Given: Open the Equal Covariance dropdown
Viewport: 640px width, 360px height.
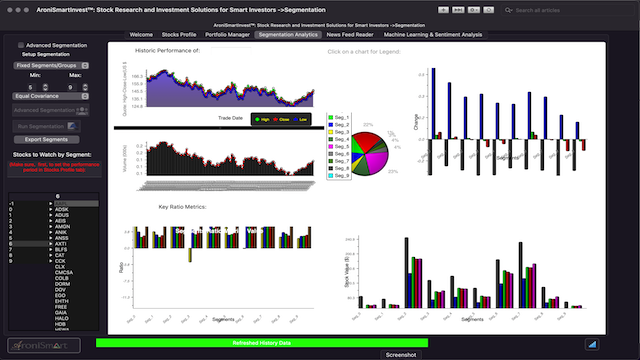Looking at the screenshot, I should pyautogui.click(x=51, y=96).
